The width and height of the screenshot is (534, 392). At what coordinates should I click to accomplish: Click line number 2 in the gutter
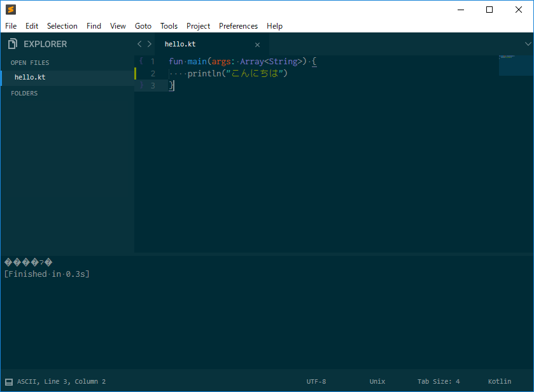click(153, 74)
